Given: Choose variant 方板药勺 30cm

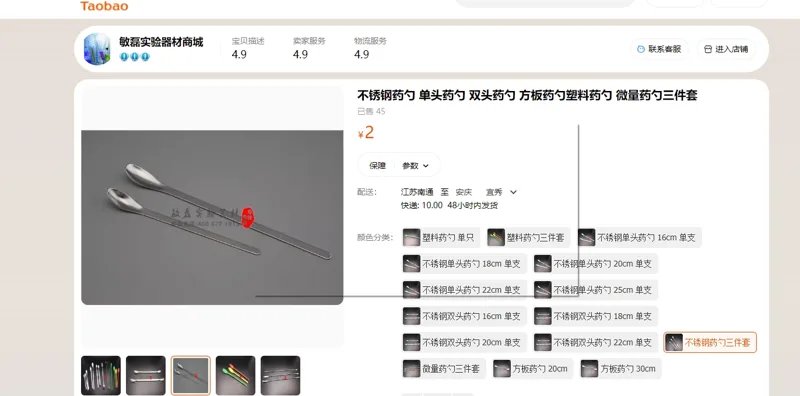Looking at the screenshot, I should (621, 368).
